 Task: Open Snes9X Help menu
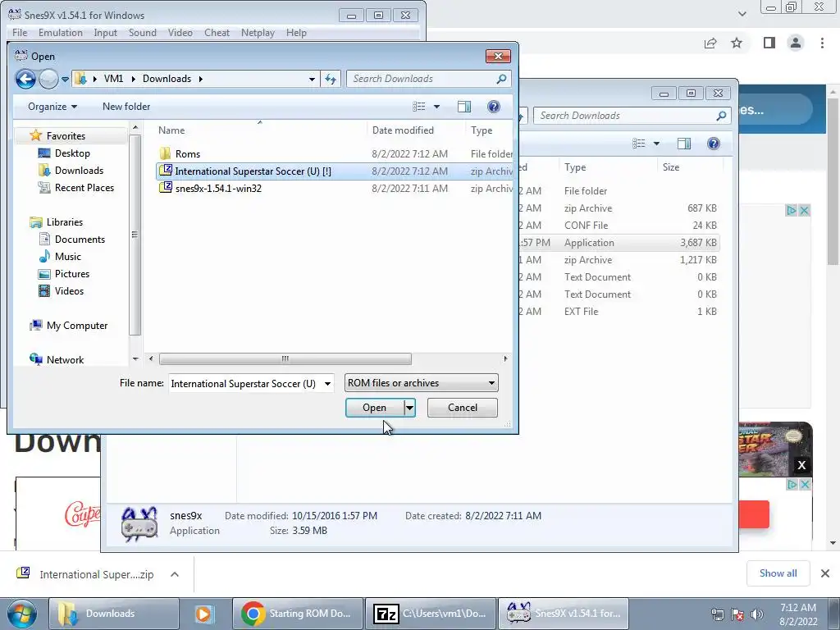[296, 33]
